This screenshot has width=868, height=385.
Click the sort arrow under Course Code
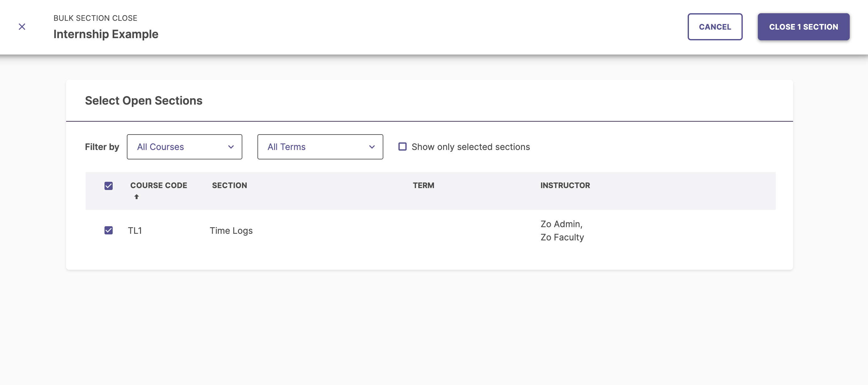pos(137,197)
